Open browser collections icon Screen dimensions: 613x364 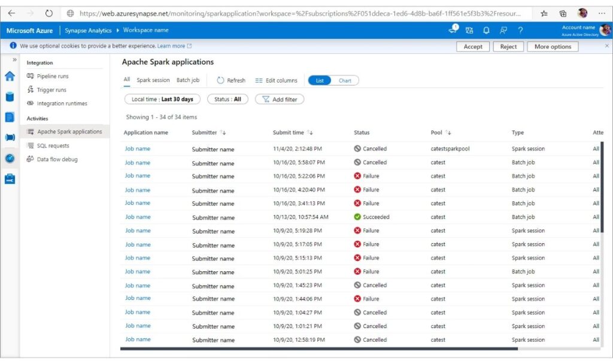[x=563, y=14]
